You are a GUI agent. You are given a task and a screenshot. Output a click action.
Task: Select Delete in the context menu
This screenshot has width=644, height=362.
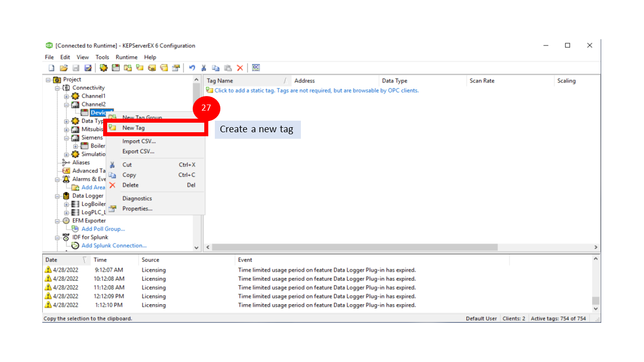coord(155,185)
